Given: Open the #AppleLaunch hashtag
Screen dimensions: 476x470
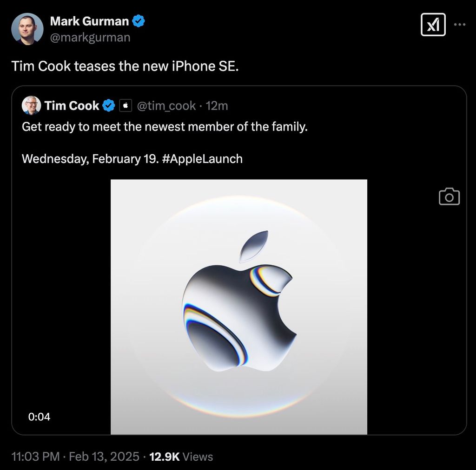Looking at the screenshot, I should tap(202, 158).
